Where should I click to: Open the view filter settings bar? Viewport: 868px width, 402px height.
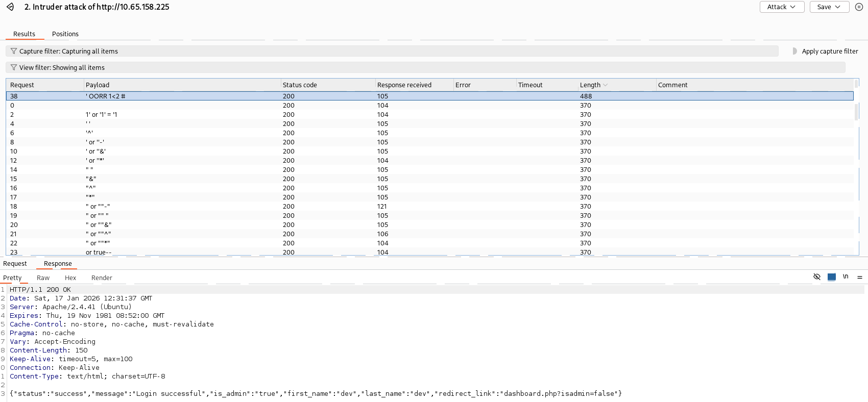click(425, 67)
